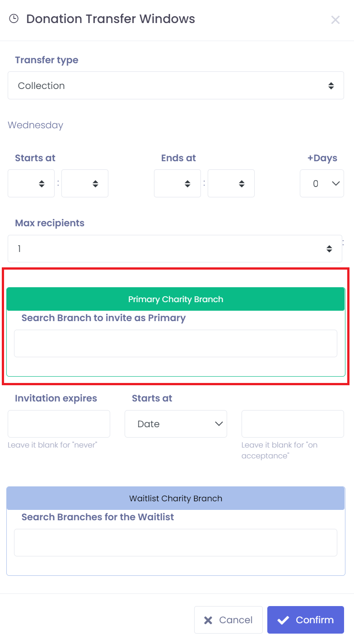The image size is (354, 644).
Task: Click the start date field right of Date dropdown
Action: [x=293, y=424]
